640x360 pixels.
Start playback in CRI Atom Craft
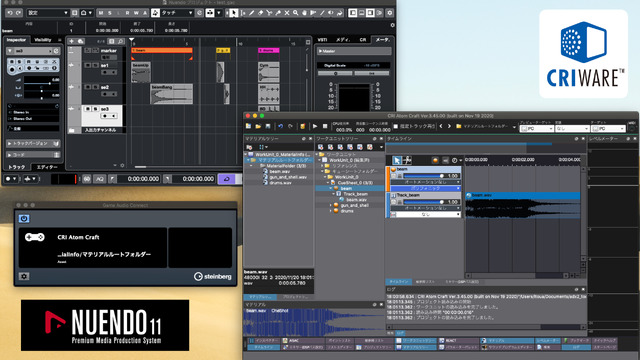click(x=315, y=127)
